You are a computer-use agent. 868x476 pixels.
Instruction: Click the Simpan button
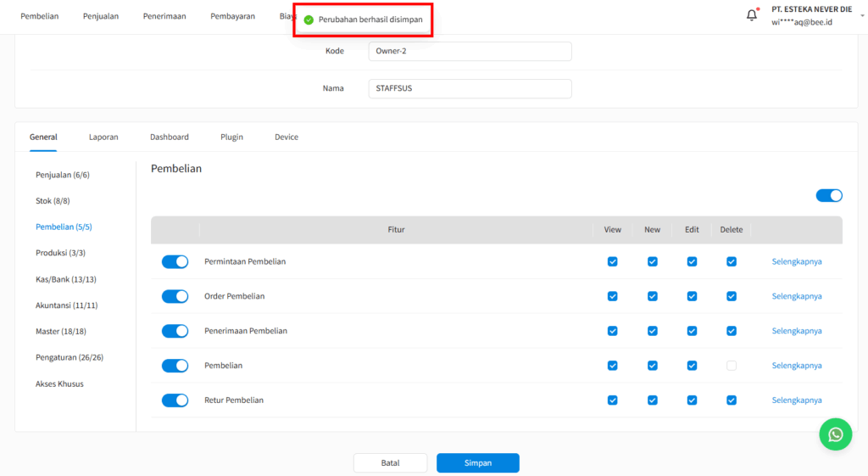(477, 463)
